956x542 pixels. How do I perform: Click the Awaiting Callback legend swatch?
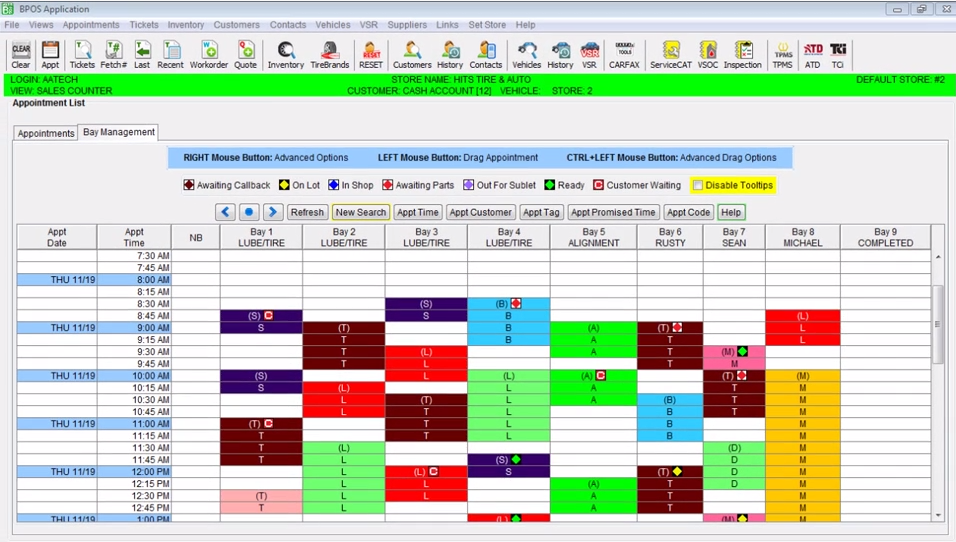[x=189, y=185]
